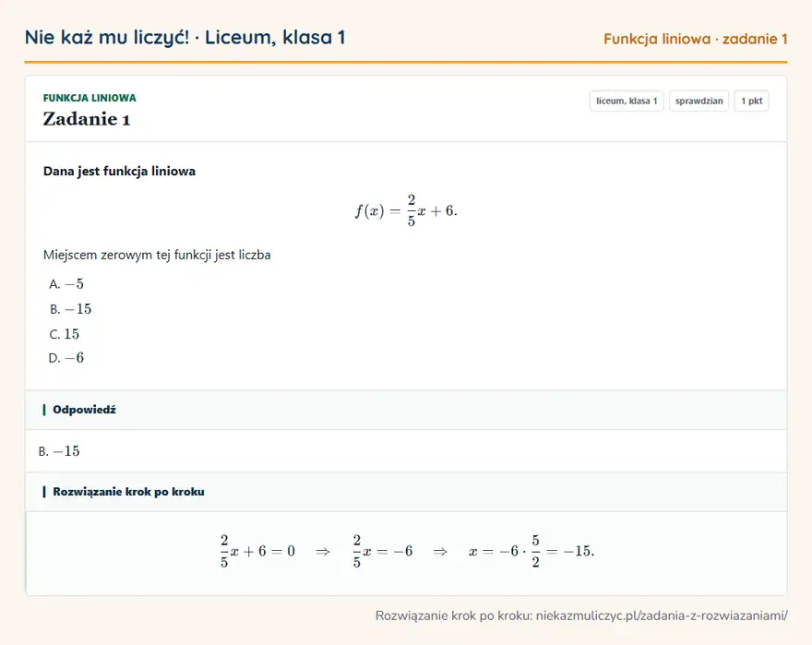The image size is (812, 645).
Task: Select answer option A. −5
Action: point(66,284)
